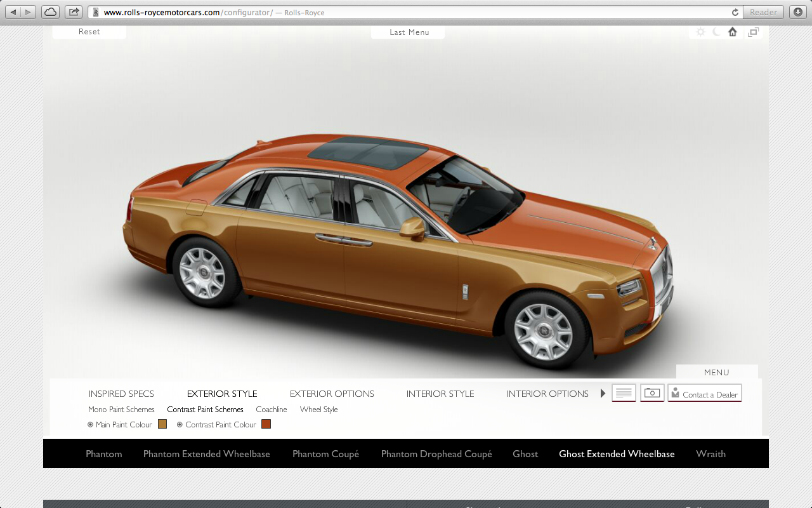Open the Exterior Options menu
This screenshot has height=508, width=812.
[x=332, y=394]
